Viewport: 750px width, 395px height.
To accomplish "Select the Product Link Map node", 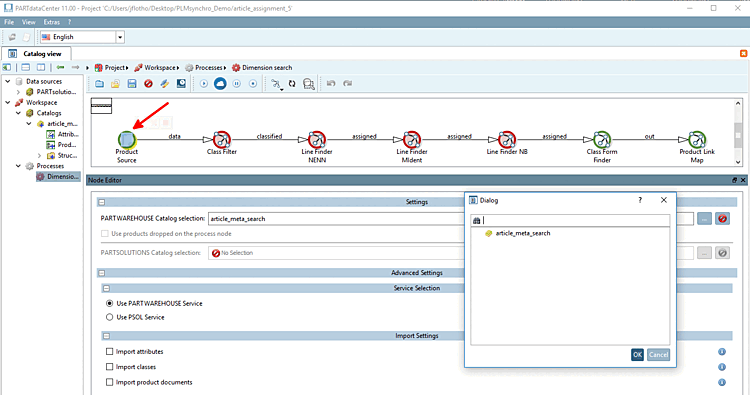I will pos(697,140).
